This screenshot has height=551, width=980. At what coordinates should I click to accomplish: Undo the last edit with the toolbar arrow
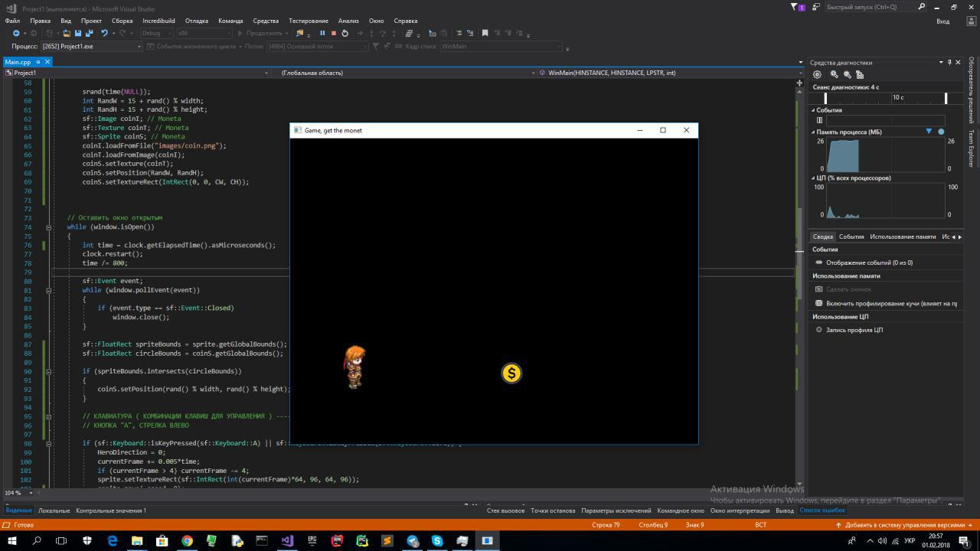tap(104, 33)
